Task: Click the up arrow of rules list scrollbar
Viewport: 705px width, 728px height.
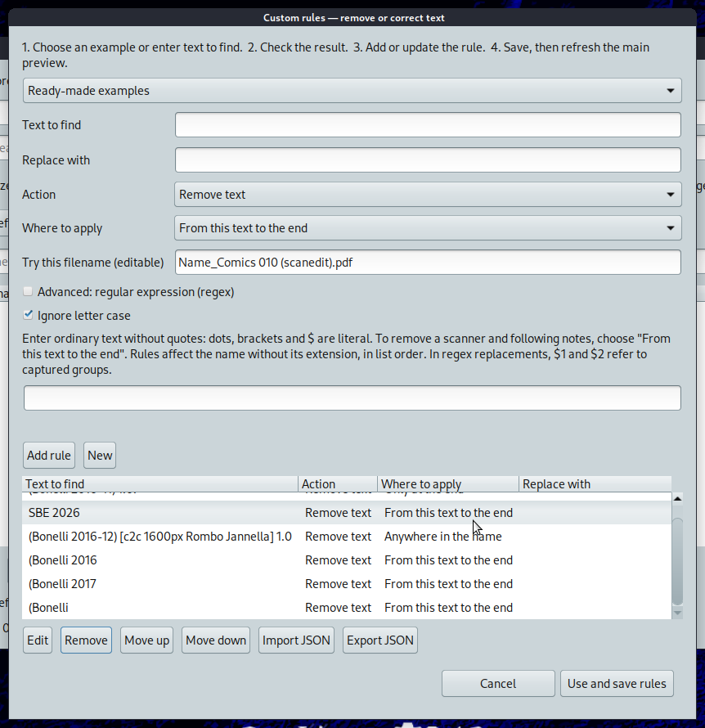Action: coord(677,499)
